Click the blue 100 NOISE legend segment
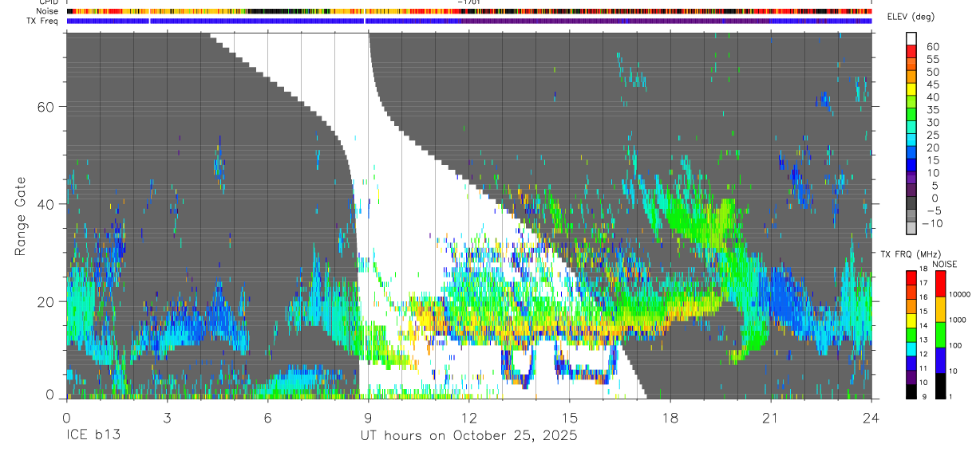This screenshot has height=452, width=980. click(x=940, y=360)
